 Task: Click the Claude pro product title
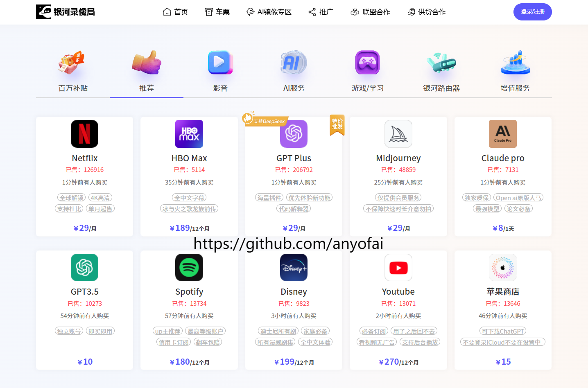(x=503, y=158)
